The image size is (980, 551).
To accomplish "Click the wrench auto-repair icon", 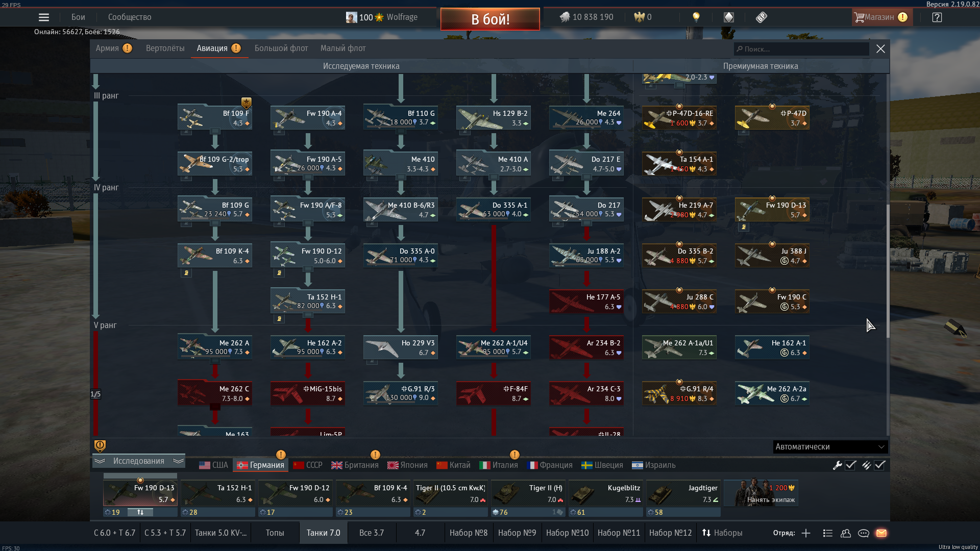I will click(x=837, y=465).
